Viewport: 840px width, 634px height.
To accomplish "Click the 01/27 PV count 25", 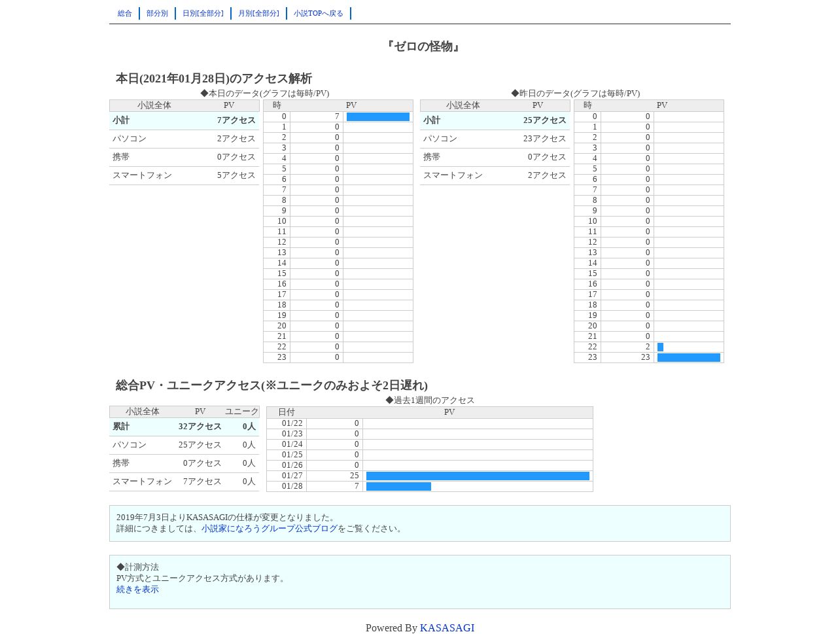I will pyautogui.click(x=355, y=476).
